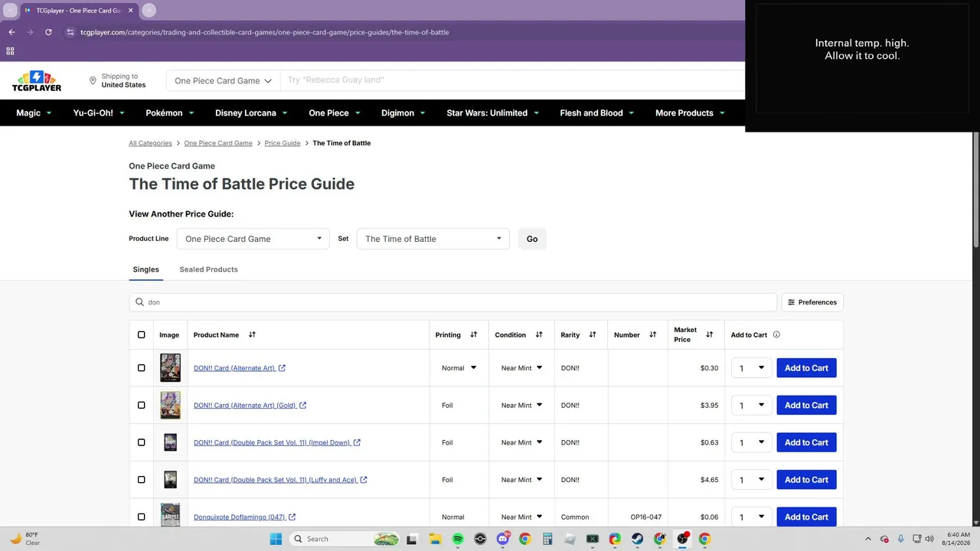980x551 pixels.
Task: Click the main product search field
Action: (x=513, y=80)
